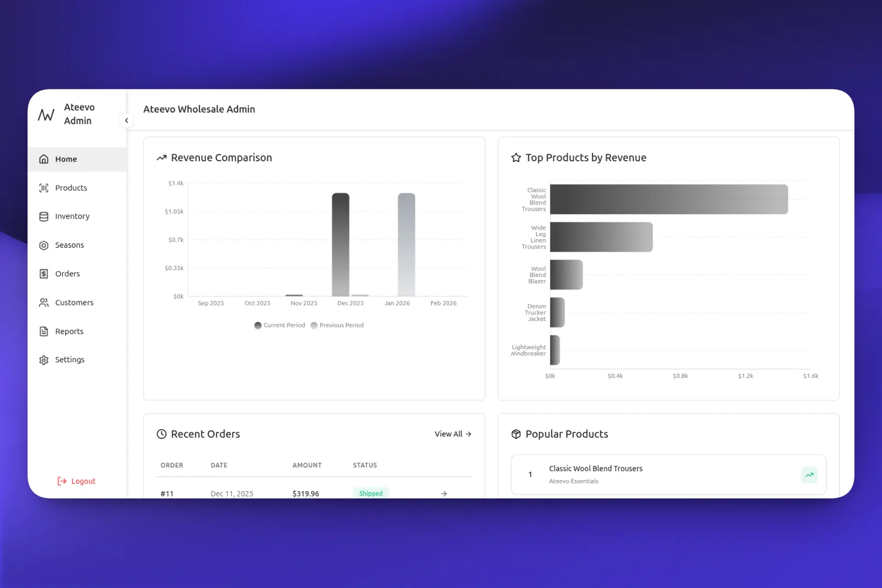Click the Dec 2025 current period bar
882x588 pixels.
click(x=340, y=244)
